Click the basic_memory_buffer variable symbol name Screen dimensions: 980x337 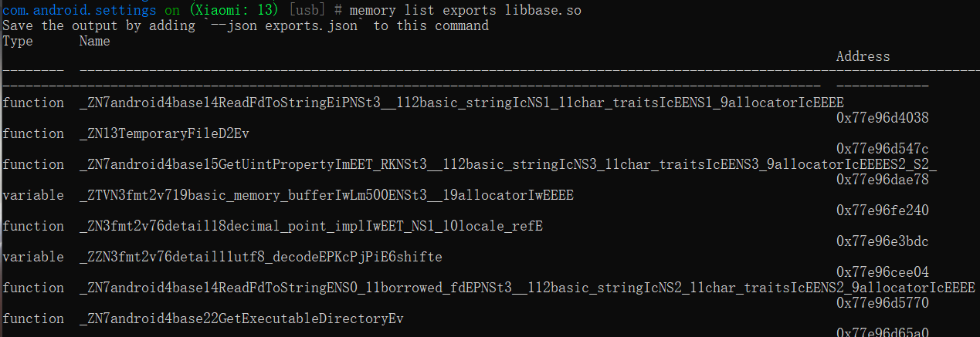[x=326, y=195]
